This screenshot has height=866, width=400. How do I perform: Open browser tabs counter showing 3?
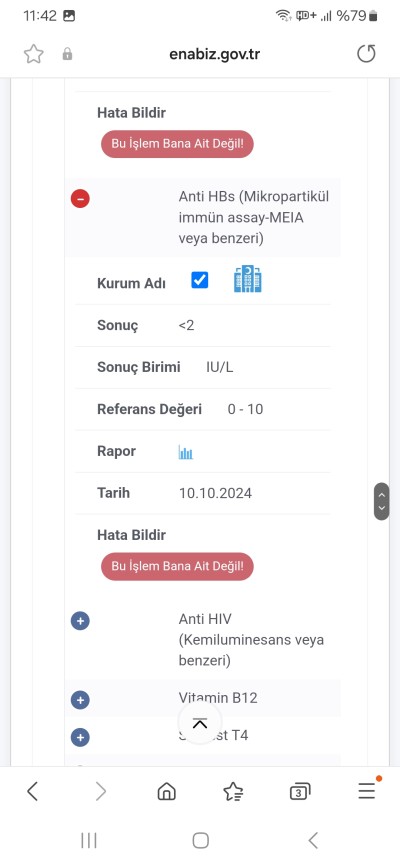[299, 792]
